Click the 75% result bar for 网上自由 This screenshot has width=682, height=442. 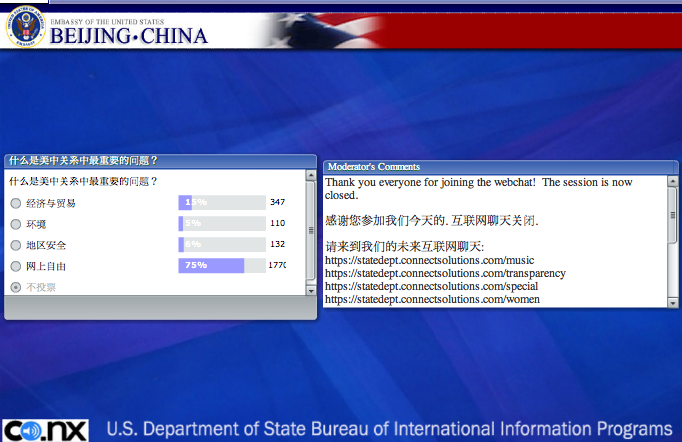point(211,266)
